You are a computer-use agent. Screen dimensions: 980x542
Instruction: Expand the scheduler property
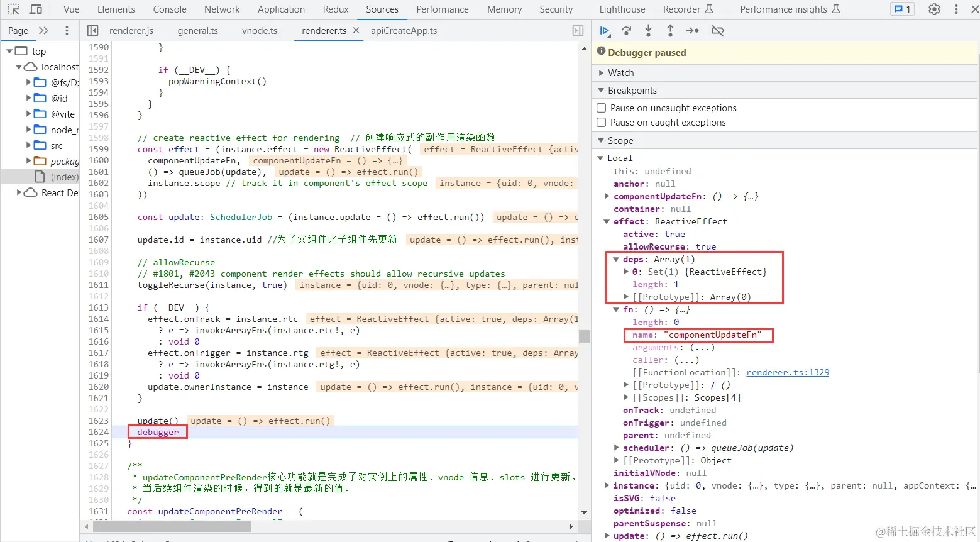point(617,448)
